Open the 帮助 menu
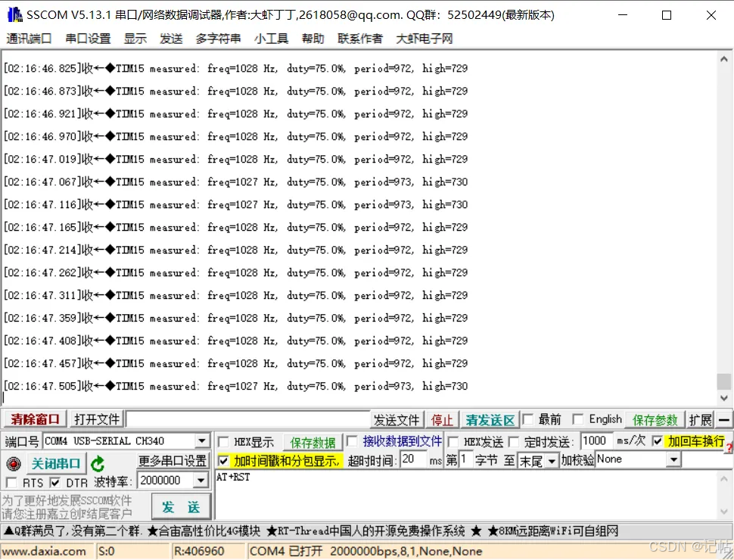 tap(313, 39)
